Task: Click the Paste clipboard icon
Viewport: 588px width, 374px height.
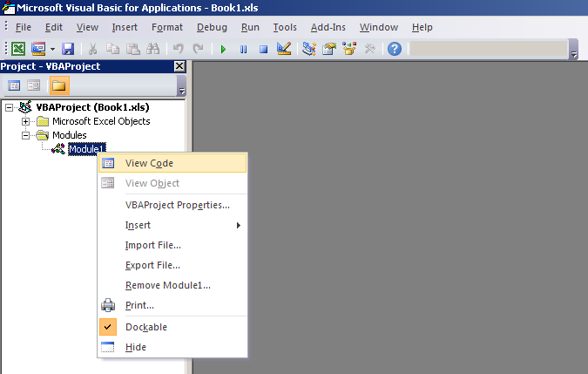Action: point(132,49)
